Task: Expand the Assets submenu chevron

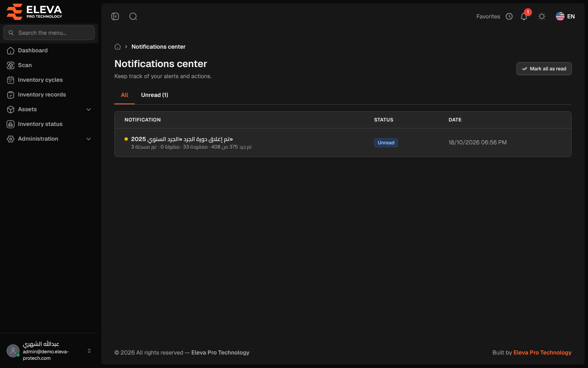Action: 89,110
